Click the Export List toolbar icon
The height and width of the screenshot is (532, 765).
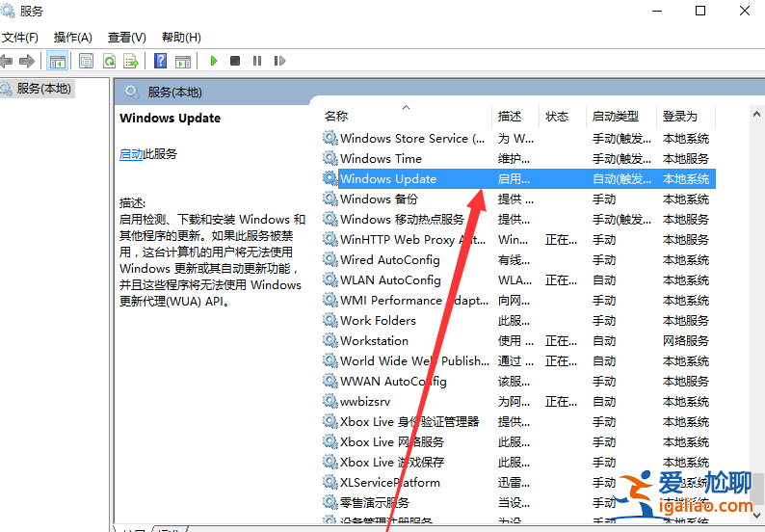131,61
